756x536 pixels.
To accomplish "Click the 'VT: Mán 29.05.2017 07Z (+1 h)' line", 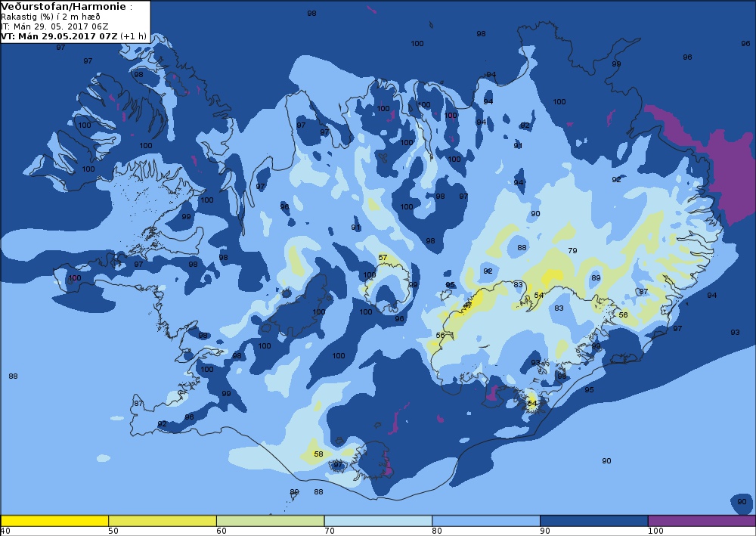I will pyautogui.click(x=73, y=36).
